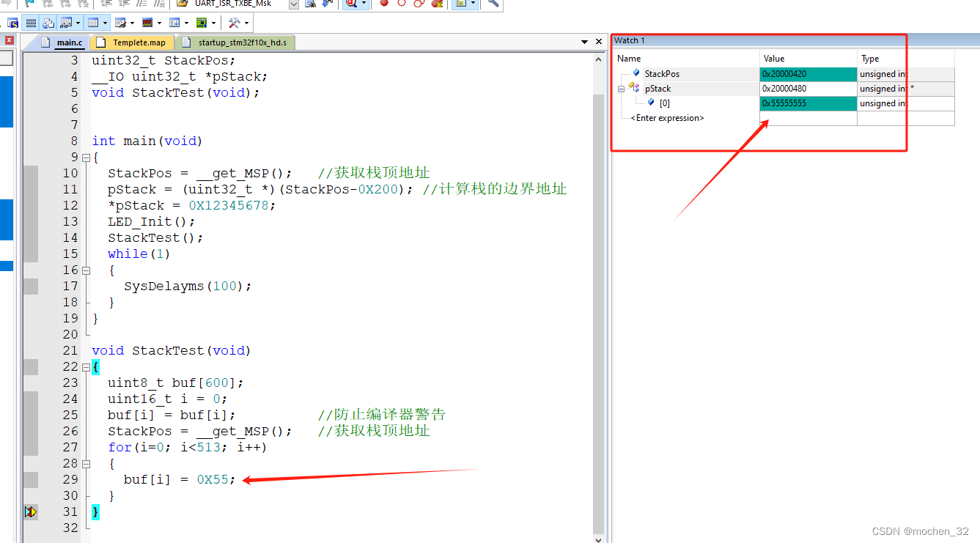Click breakpoint gutter at line 17

pyautogui.click(x=30, y=287)
